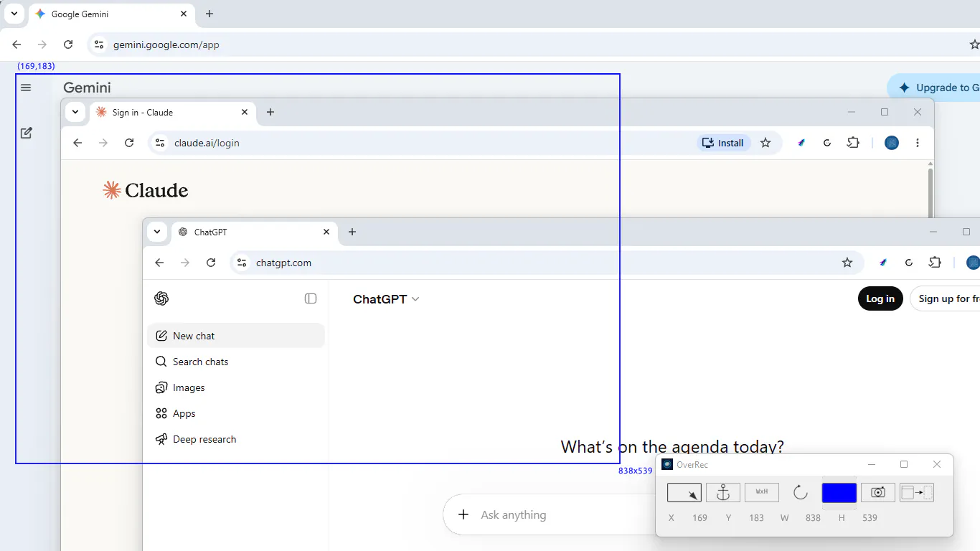This screenshot has height=551, width=980.
Task: Open the Gemini hamburger main menu
Action: coord(26,88)
